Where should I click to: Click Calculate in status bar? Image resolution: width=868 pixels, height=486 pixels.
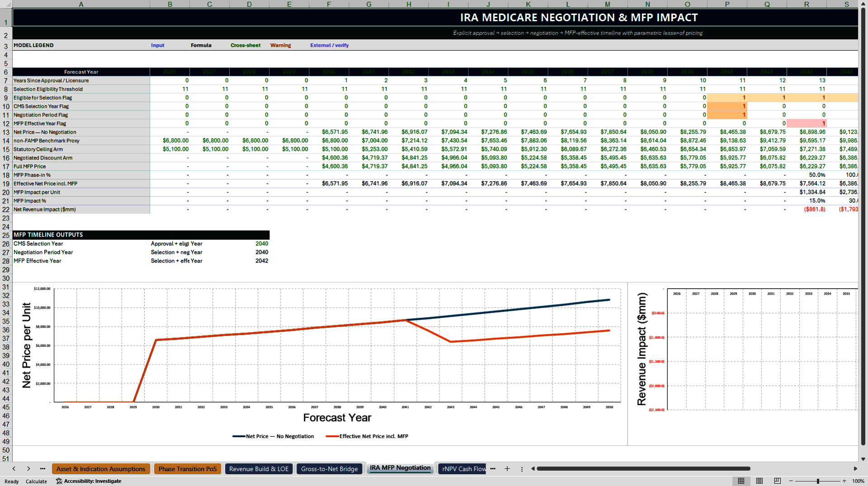36,481
